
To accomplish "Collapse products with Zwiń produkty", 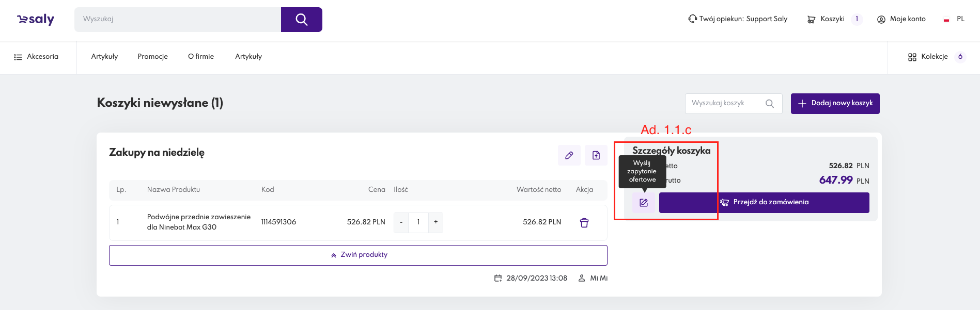I will (358, 255).
